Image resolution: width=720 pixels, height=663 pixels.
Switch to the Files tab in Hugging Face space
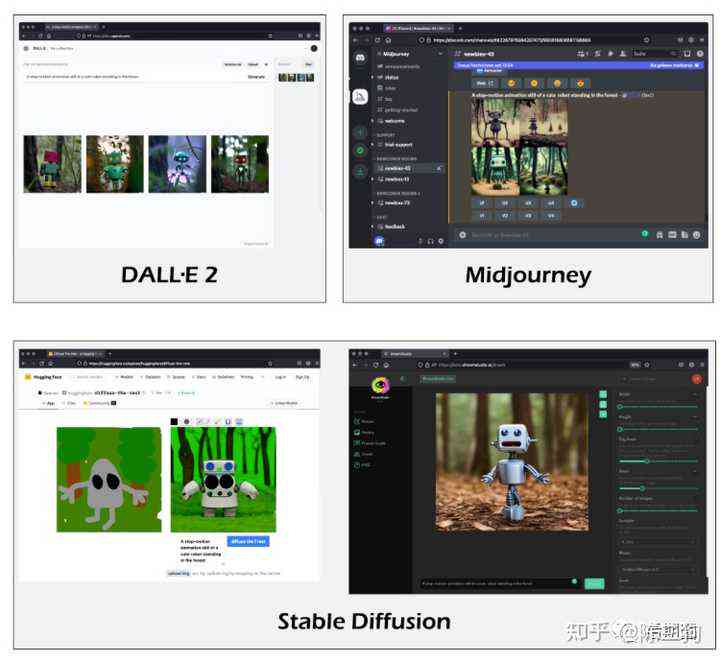point(70,403)
